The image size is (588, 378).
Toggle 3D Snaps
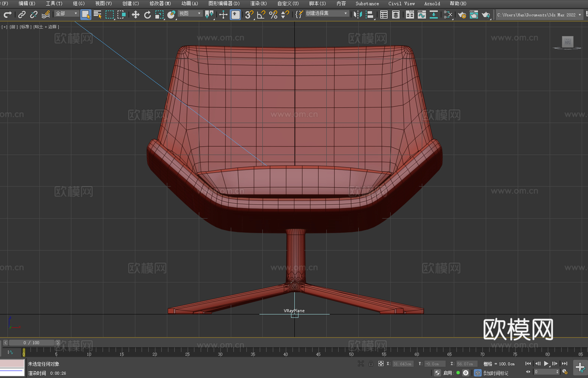point(249,14)
